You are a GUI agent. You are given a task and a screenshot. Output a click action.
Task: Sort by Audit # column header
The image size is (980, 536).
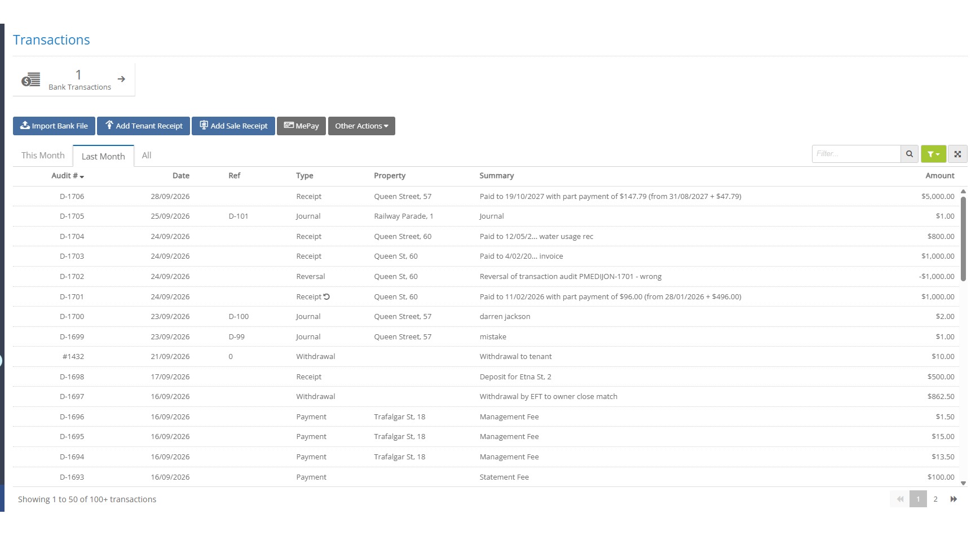(67, 176)
